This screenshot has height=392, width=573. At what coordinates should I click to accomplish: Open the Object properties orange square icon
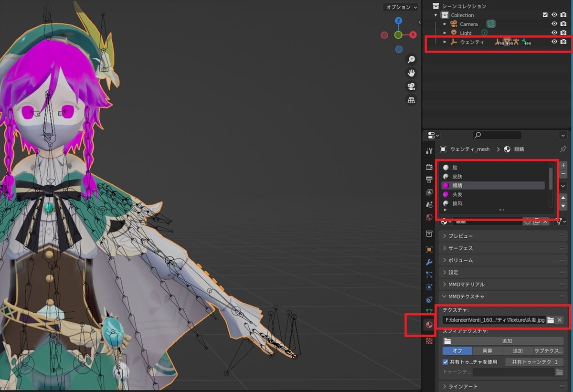(x=429, y=249)
